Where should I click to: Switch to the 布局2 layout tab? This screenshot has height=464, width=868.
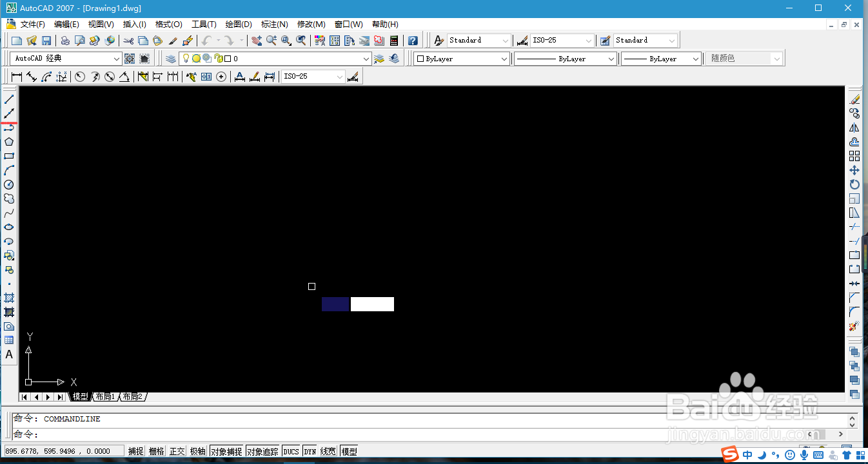click(x=132, y=396)
